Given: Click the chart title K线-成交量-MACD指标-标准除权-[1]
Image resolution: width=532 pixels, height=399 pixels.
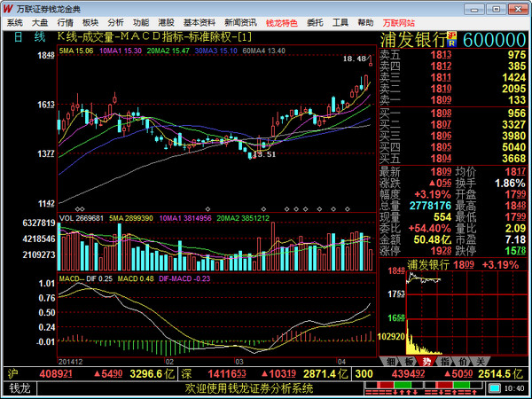Looking at the screenshot, I should pyautogui.click(x=154, y=36).
